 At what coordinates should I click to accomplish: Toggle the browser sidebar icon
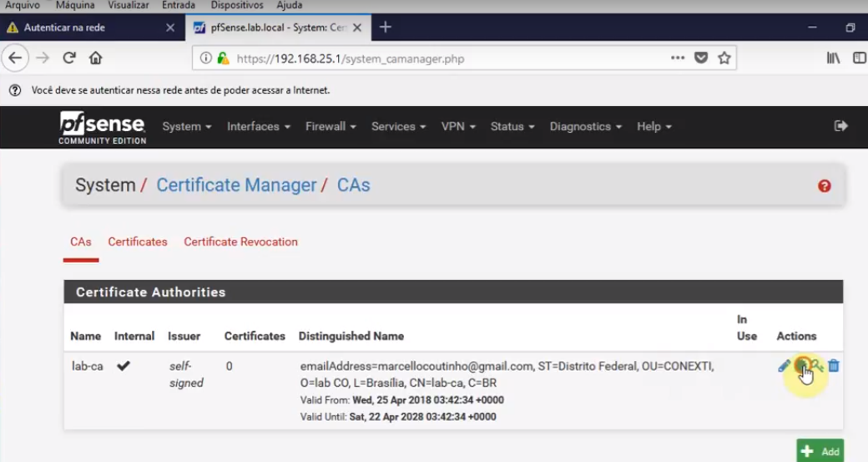(859, 58)
